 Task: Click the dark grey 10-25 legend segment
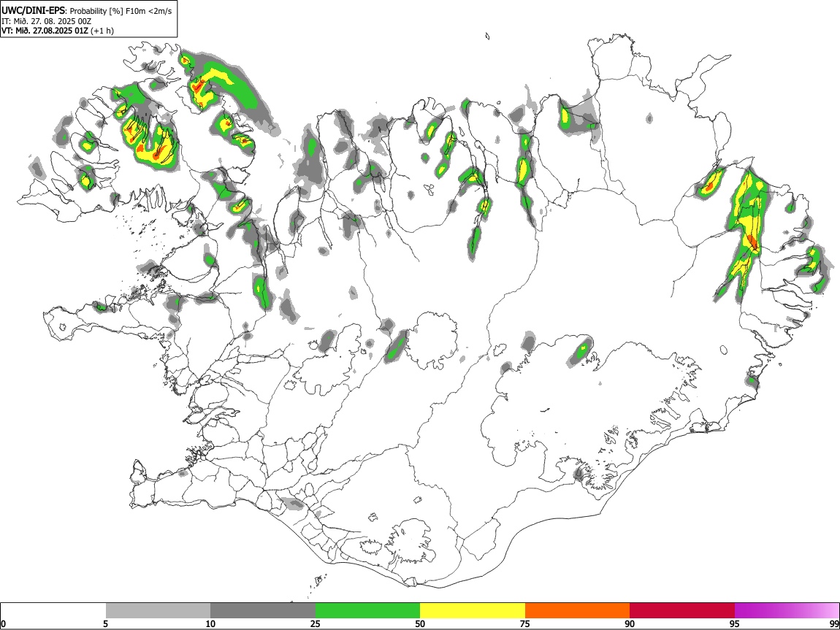[263, 610]
